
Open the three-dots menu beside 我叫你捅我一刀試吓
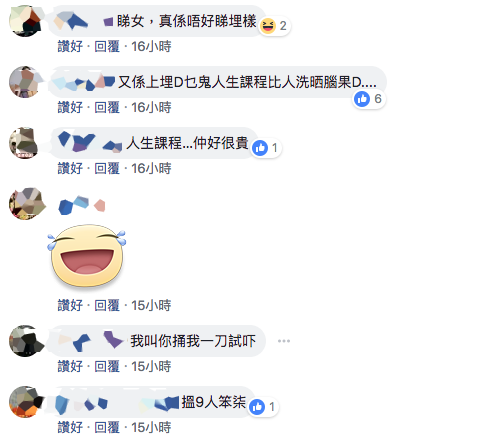coord(284,341)
